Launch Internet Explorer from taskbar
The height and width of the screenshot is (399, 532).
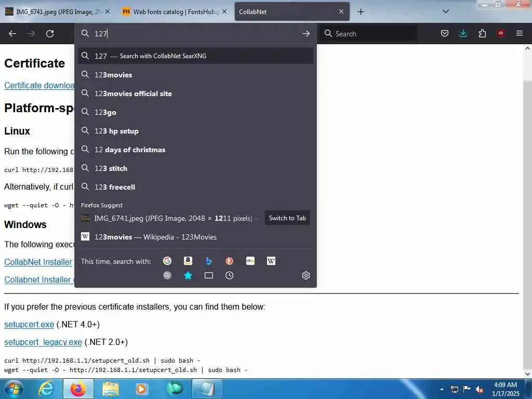[x=46, y=389]
